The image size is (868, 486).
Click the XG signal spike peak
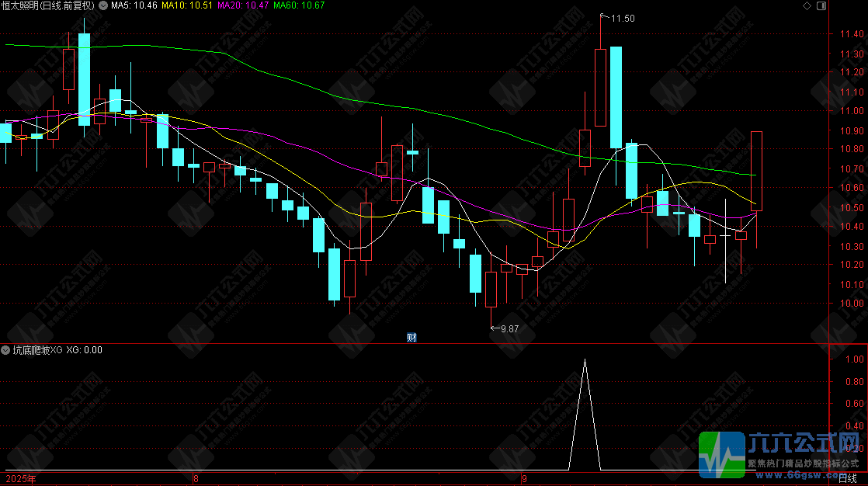tap(585, 359)
